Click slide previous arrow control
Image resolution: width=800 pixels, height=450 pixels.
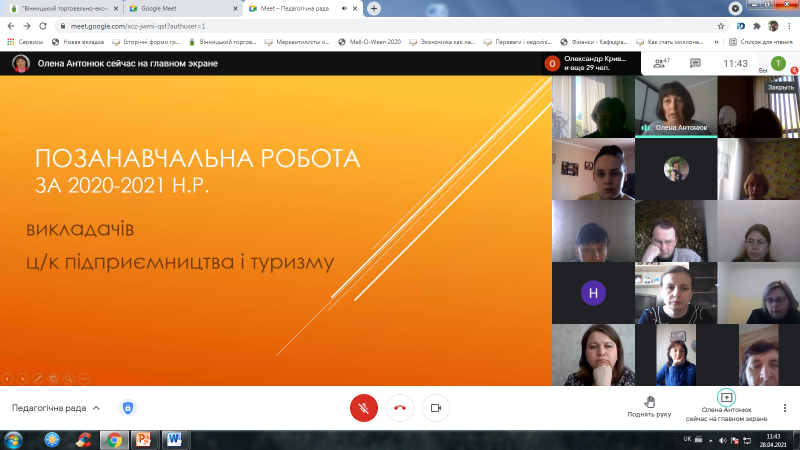click(x=7, y=379)
